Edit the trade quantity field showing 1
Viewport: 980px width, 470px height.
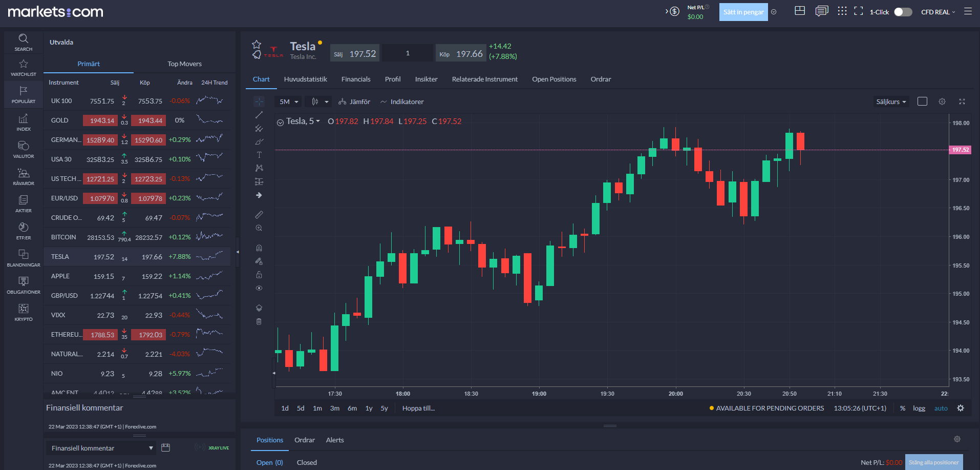click(408, 53)
